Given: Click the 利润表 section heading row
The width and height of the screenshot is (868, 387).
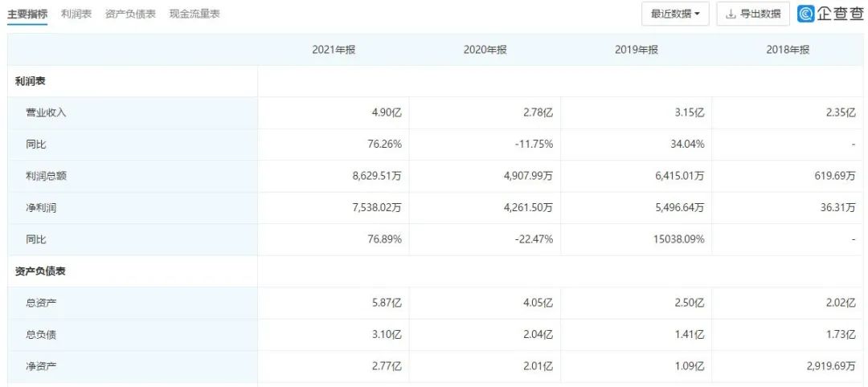Looking at the screenshot, I should point(433,81).
